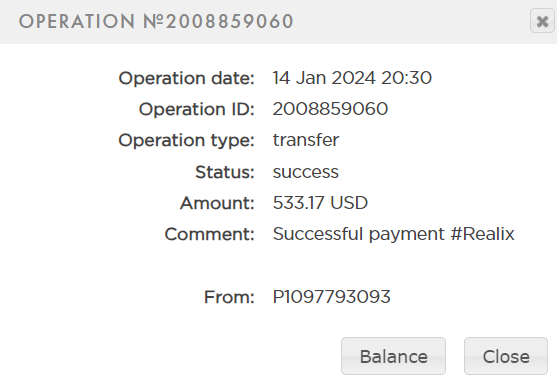
Task: Click the #Realix tag in comment
Action: click(x=482, y=234)
